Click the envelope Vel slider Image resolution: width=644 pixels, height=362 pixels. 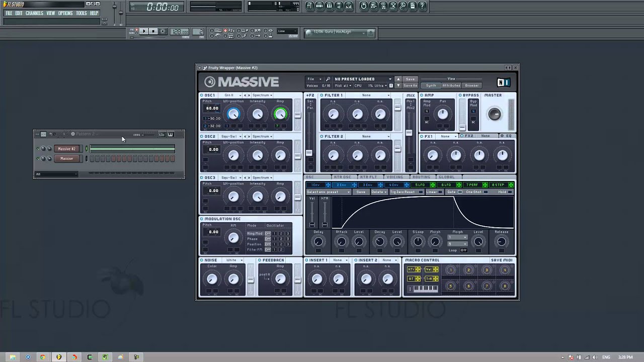point(312,224)
